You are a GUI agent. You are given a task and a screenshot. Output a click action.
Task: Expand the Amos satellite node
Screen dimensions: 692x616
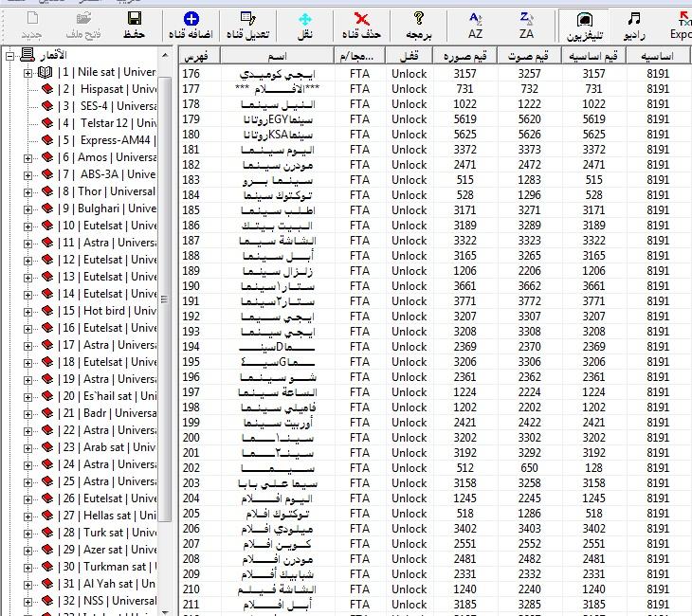pyautogui.click(x=27, y=158)
